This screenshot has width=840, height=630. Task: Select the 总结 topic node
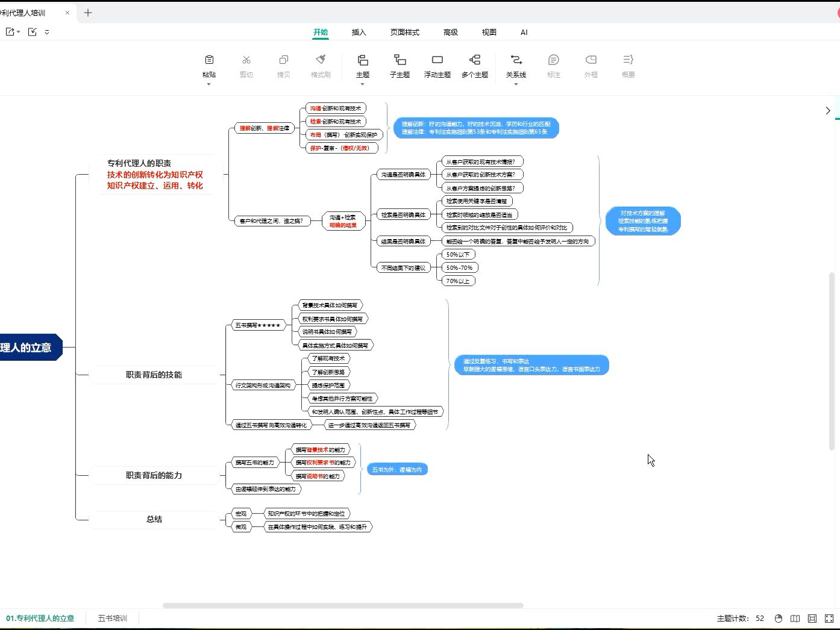click(x=154, y=519)
